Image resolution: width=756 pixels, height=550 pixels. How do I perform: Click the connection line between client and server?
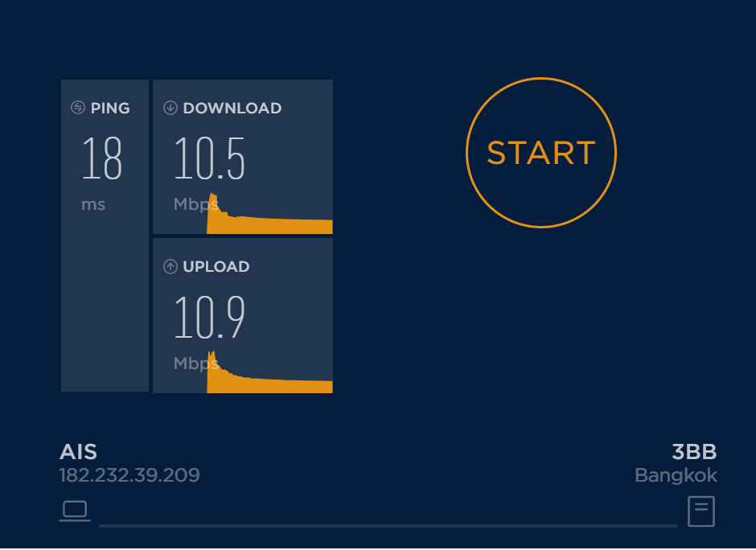pyautogui.click(x=388, y=525)
